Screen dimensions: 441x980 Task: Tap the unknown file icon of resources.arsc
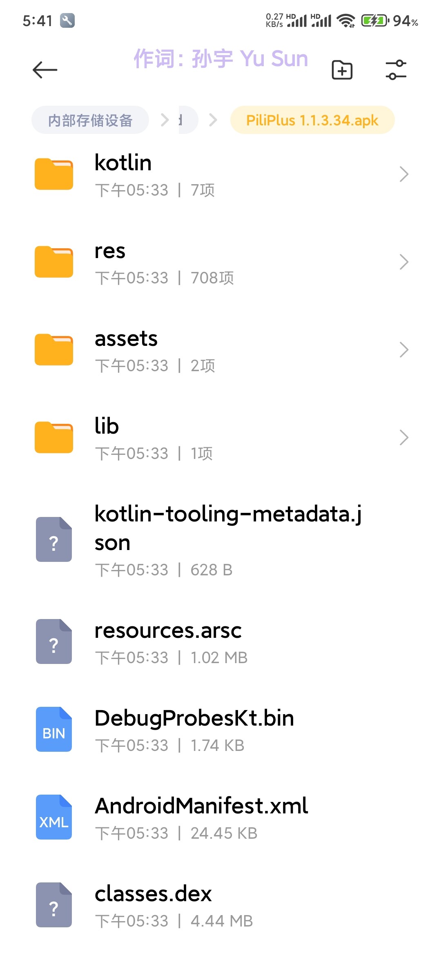pos(54,642)
